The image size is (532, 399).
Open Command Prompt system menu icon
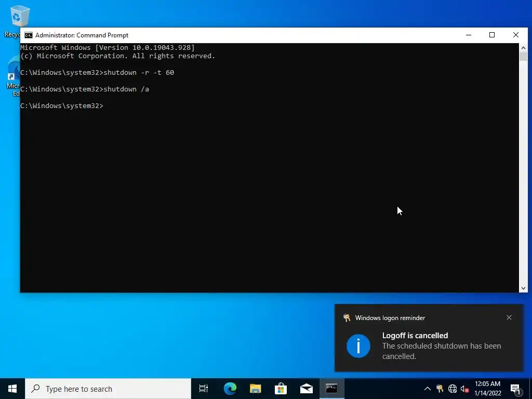click(29, 35)
